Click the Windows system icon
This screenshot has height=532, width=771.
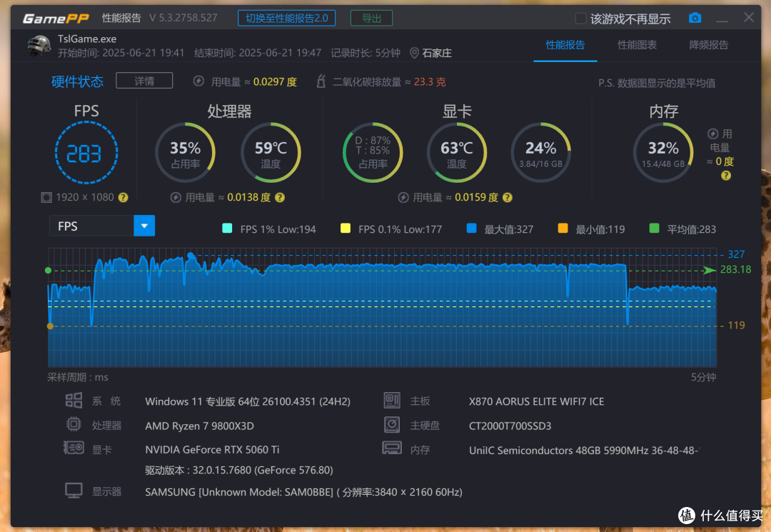74,401
